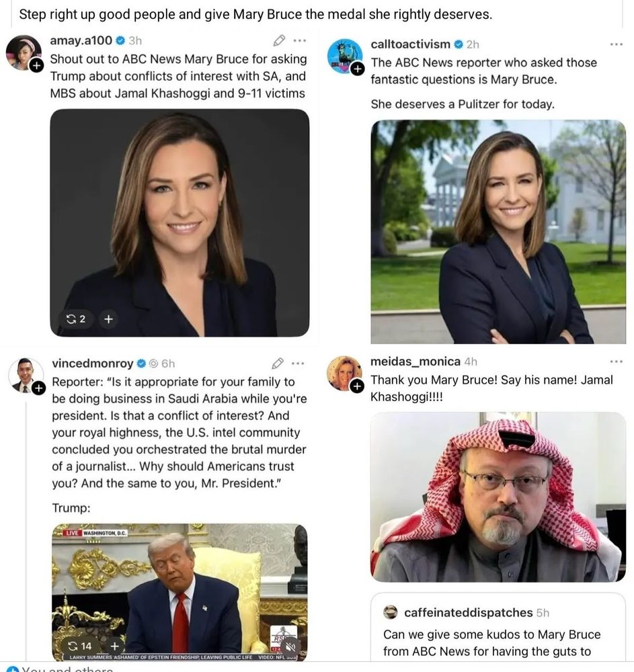This screenshot has height=672, width=634.
Task: Open the three-dot menu on amay.a100's post
Action: point(300,41)
